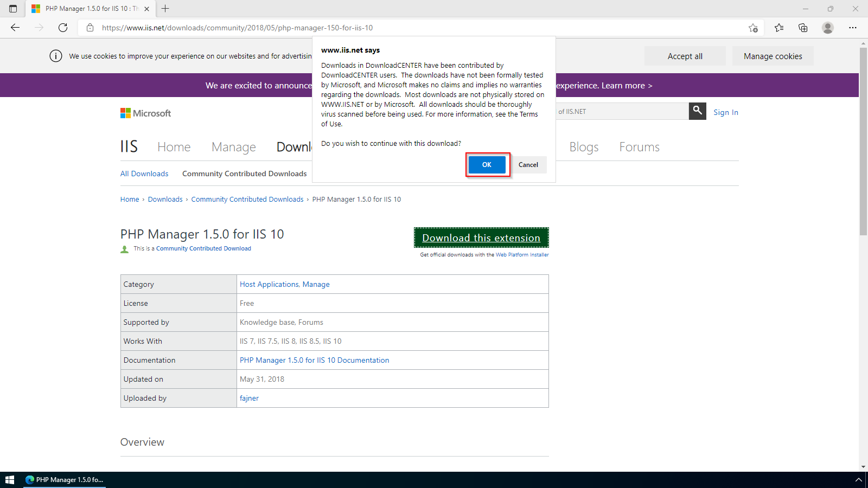Viewport: 868px width, 488px height.
Task: Open the Blogs navigation item
Action: tap(584, 147)
